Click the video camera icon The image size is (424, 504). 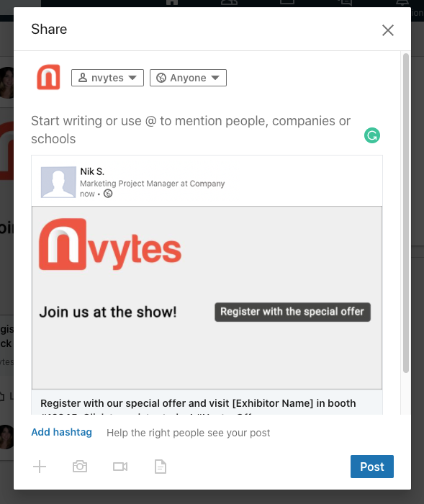120,467
